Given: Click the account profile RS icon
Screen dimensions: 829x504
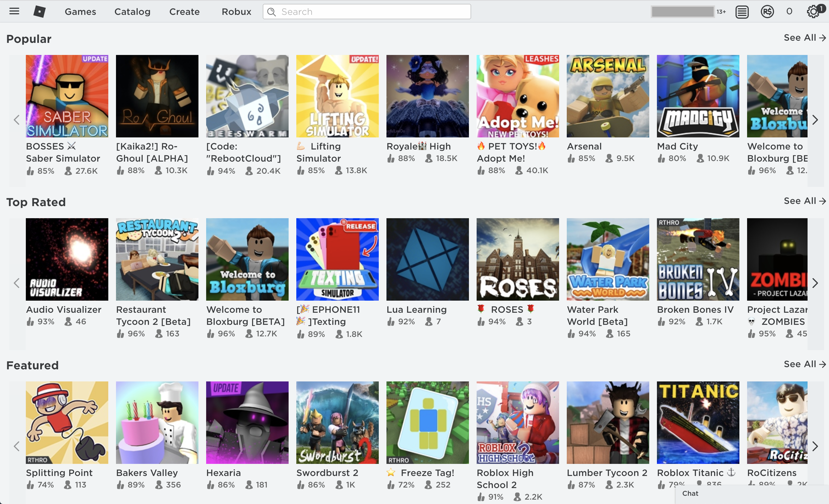Looking at the screenshot, I should [768, 11].
